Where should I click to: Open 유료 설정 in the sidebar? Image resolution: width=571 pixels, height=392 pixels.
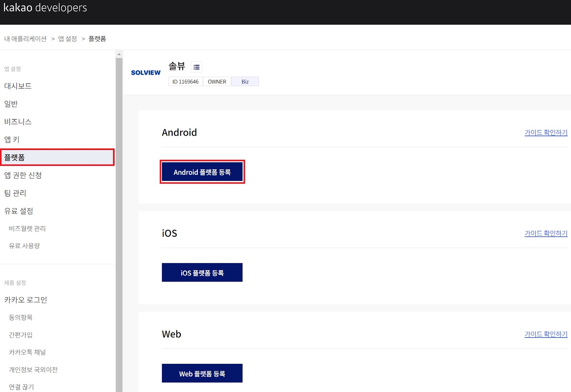[19, 211]
